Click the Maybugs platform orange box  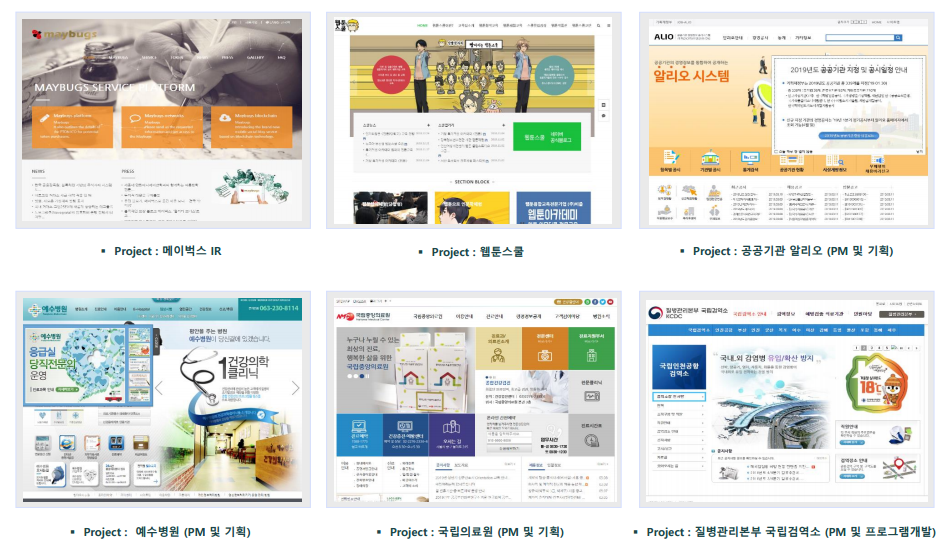click(73, 127)
